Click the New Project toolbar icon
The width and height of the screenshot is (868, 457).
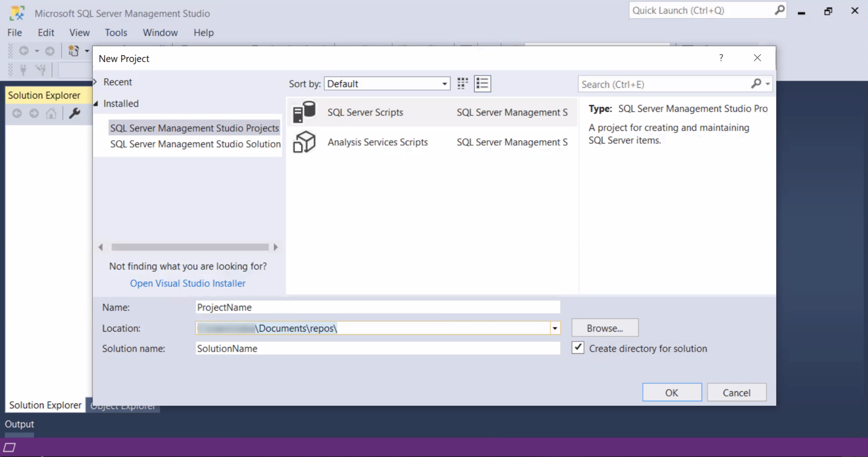[73, 51]
